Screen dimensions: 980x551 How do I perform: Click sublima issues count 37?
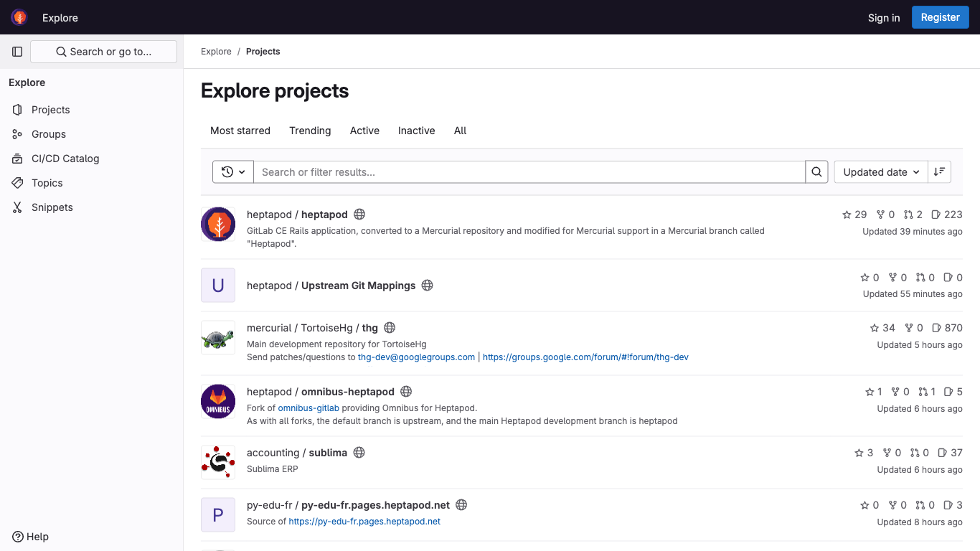951,453
